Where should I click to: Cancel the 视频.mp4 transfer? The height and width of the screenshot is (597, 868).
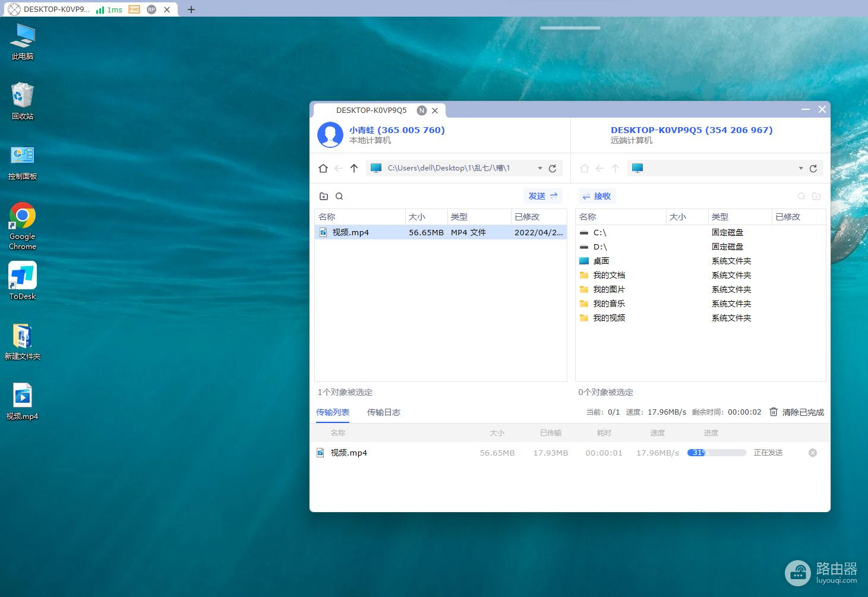813,453
